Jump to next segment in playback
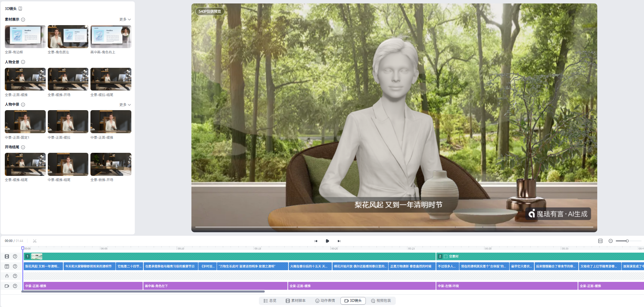Screen dimensions: 644x307 tap(339, 241)
